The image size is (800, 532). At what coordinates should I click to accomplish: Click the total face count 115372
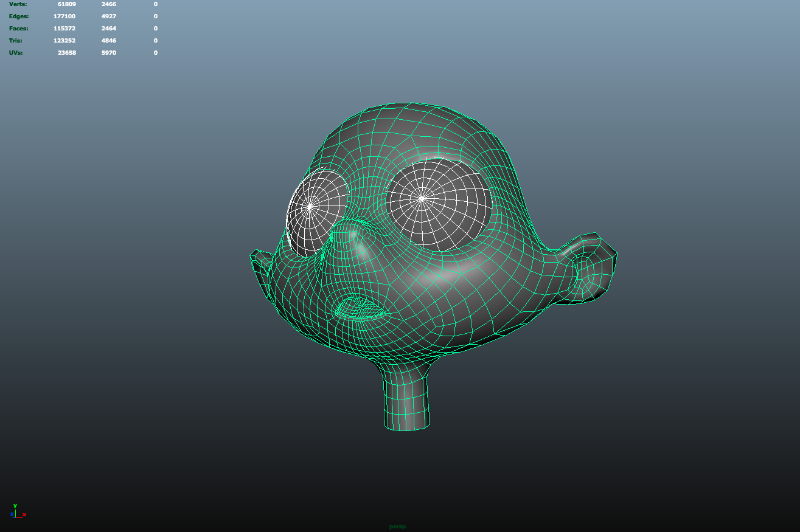(64, 29)
